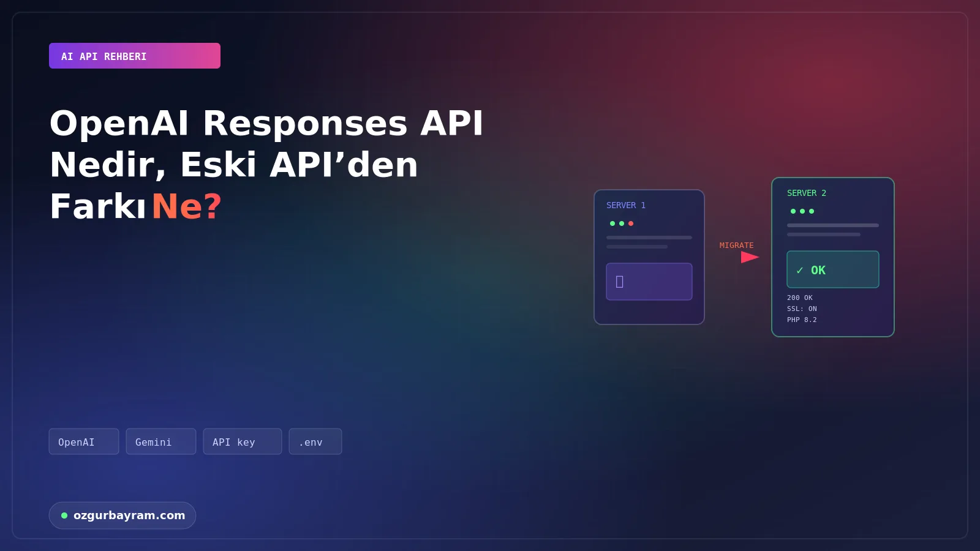Screen dimensions: 980x551
Task: Click the SERVER 2 label
Action: coord(807,193)
